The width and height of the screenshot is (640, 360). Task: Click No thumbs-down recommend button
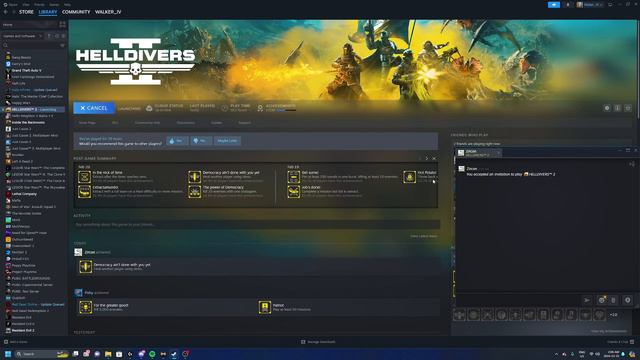201,141
